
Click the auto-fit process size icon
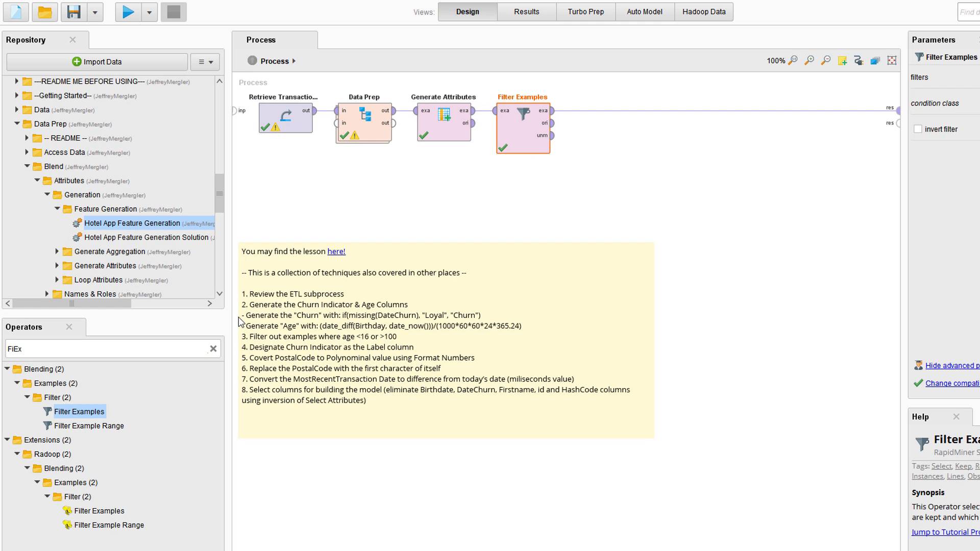click(x=892, y=61)
